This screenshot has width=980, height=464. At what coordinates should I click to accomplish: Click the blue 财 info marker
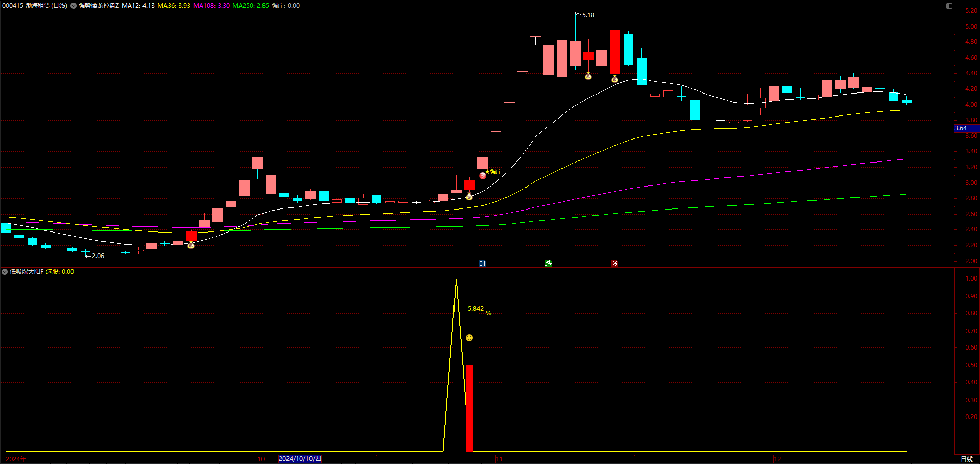tap(482, 264)
